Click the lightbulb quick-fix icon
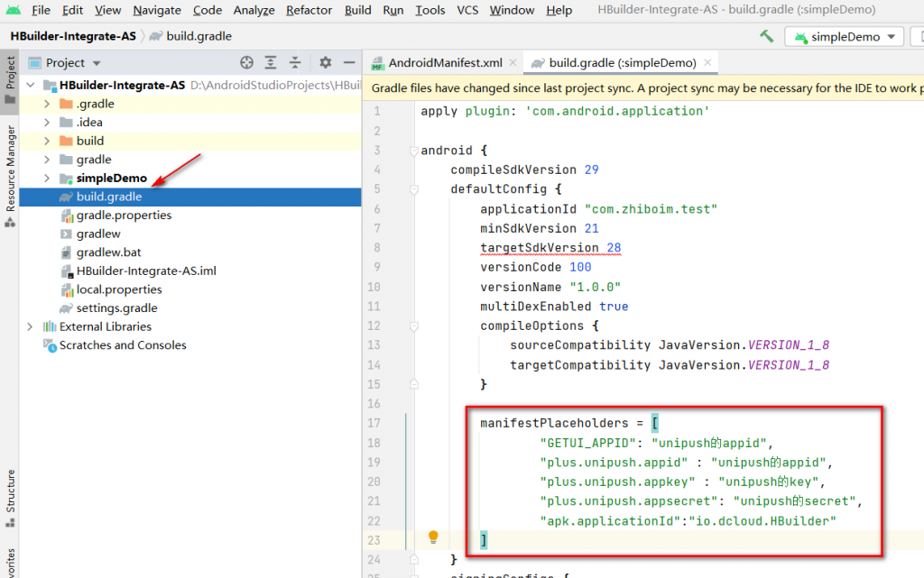Screen dimensions: 924x578 (433, 537)
